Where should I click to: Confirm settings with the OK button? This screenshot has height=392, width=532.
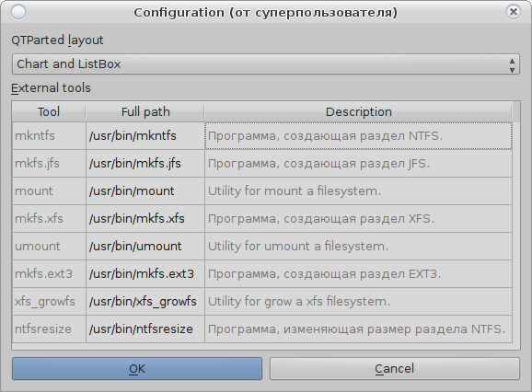click(137, 369)
